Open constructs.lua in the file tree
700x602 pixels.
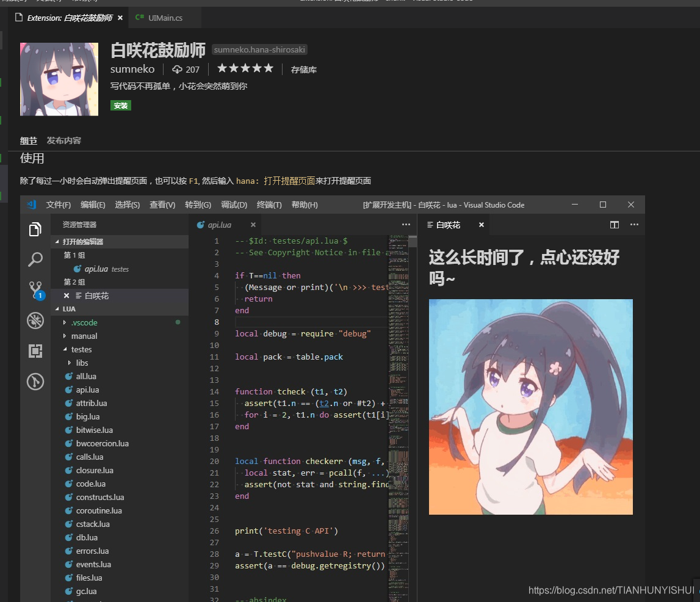tap(120, 497)
